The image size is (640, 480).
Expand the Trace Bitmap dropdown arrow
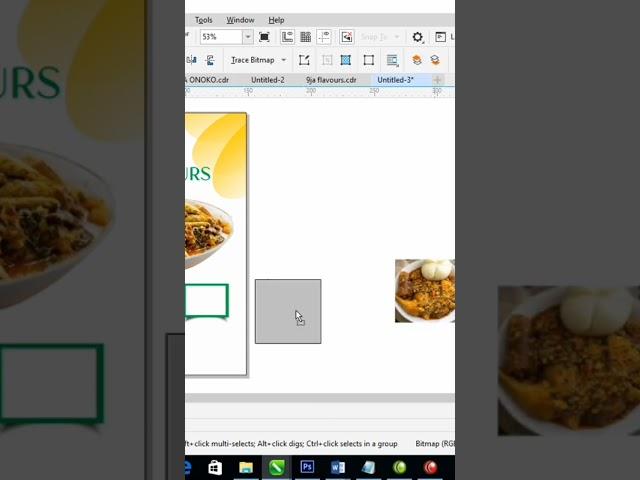284,60
